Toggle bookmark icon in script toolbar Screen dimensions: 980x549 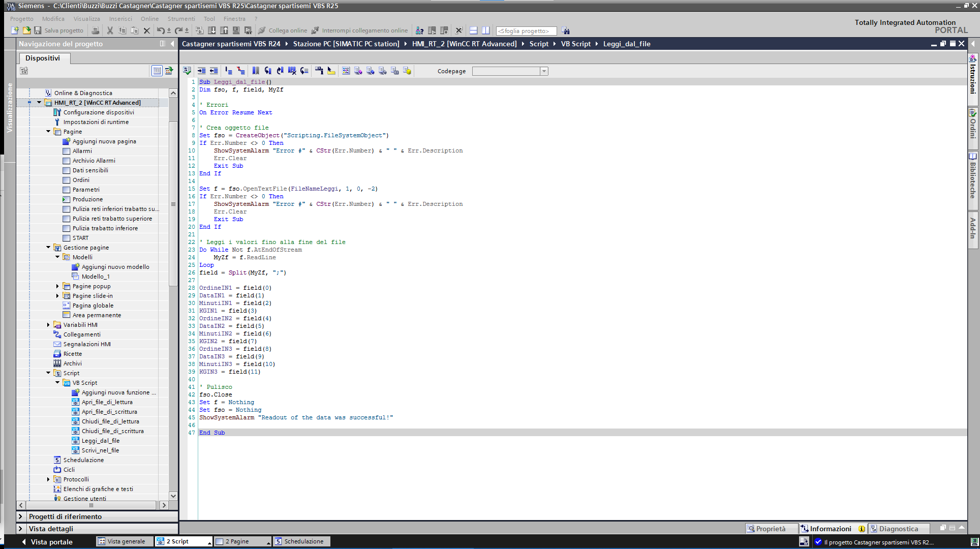pyautogui.click(x=256, y=71)
